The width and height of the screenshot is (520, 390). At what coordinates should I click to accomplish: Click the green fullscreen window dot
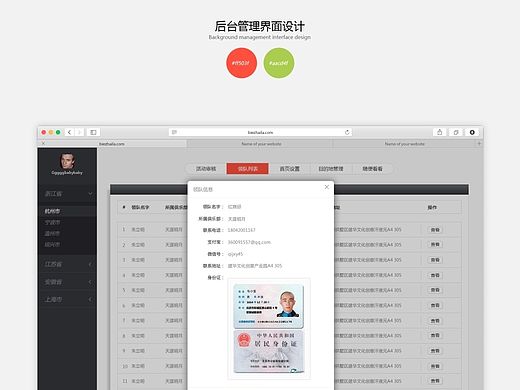[x=58, y=132]
